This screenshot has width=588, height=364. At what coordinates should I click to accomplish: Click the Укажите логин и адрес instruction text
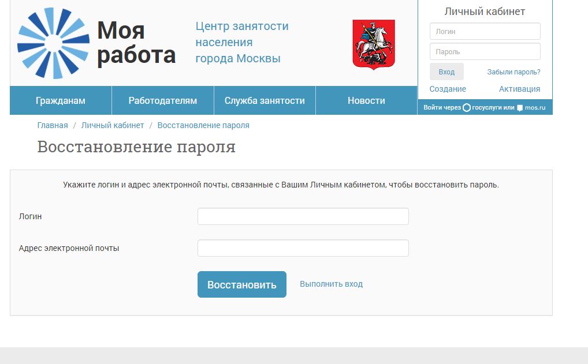pos(281,185)
